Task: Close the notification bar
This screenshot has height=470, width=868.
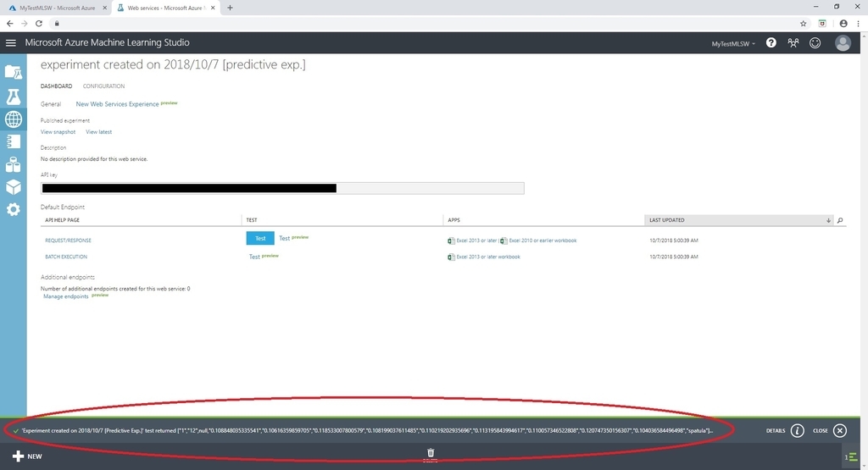Action: (x=840, y=431)
